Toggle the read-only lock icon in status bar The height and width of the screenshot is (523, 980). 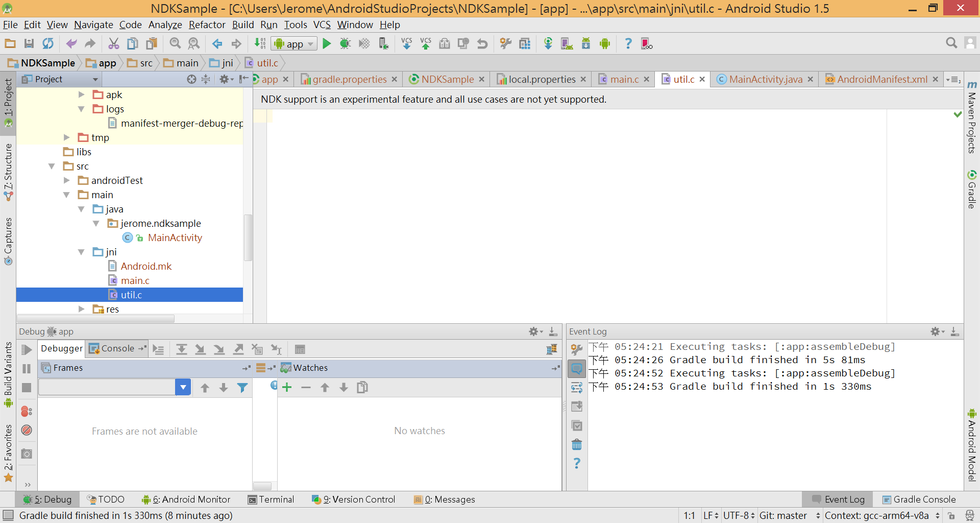tap(951, 516)
